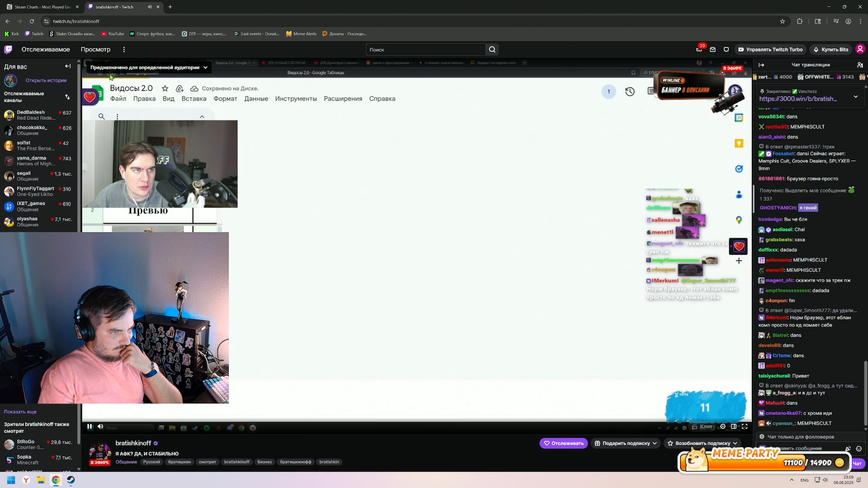Open player settings gear

723,427
